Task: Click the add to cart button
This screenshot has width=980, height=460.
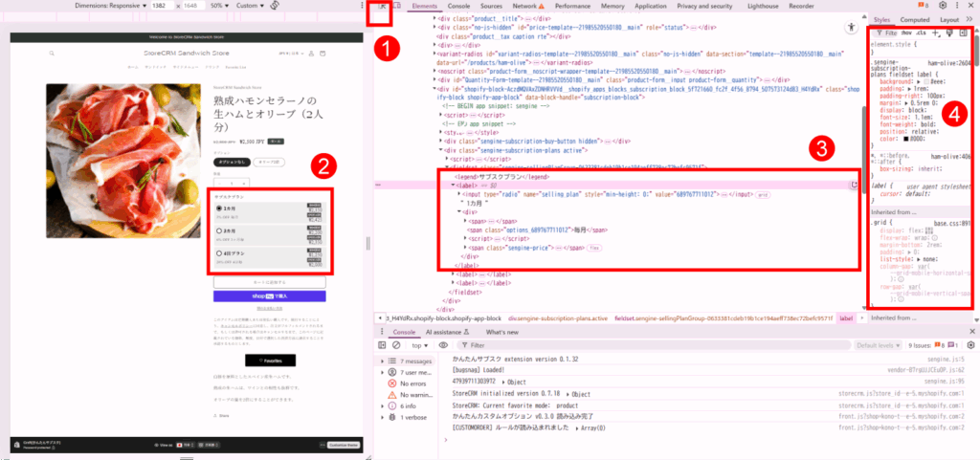Action: coord(269,282)
